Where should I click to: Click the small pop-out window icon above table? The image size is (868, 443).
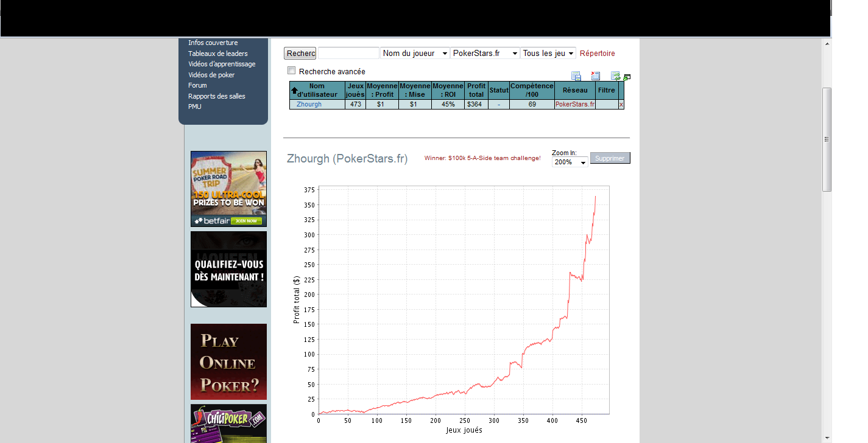(627, 77)
